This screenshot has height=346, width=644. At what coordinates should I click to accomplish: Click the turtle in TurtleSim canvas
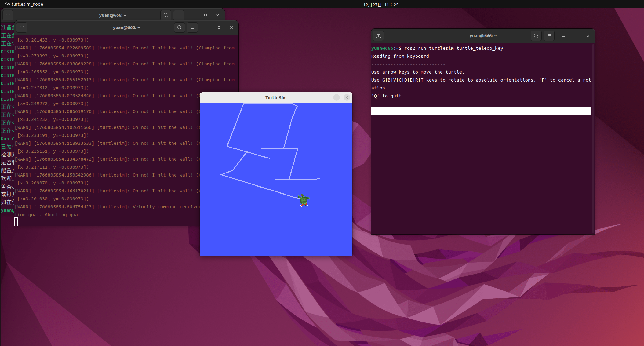[304, 201]
